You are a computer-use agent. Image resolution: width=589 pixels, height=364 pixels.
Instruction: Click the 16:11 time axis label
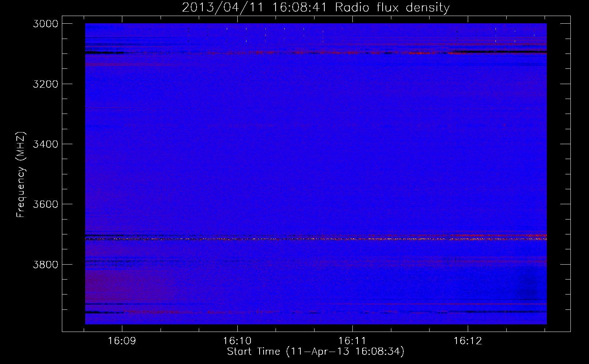(x=352, y=341)
